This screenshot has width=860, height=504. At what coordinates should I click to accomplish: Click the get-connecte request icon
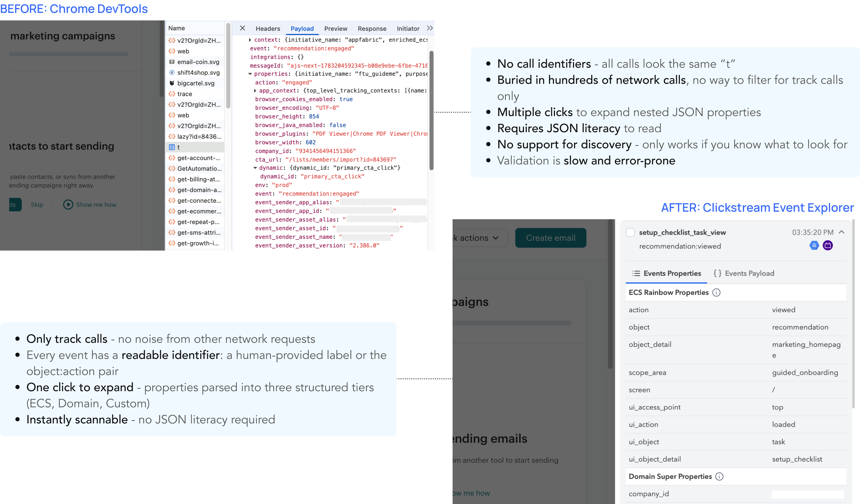(172, 201)
